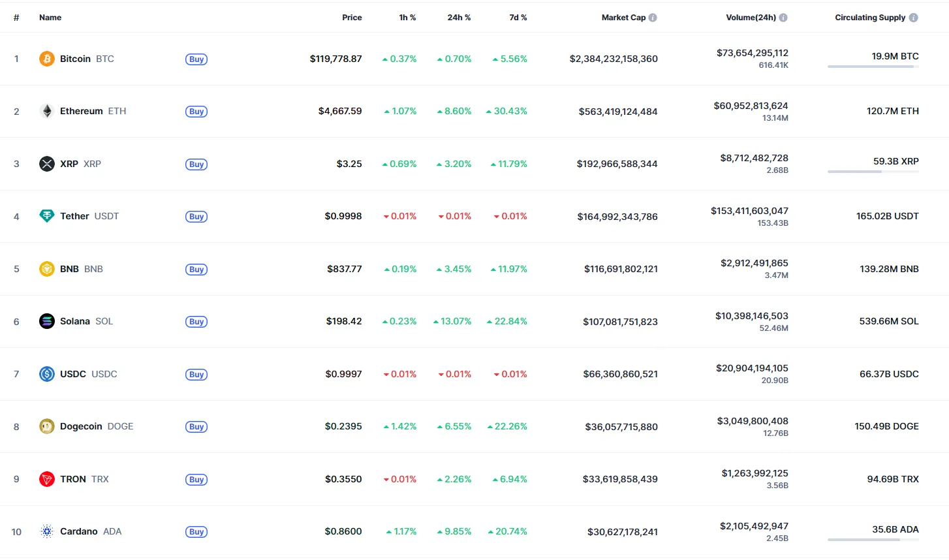Sort by 24h % change
Image resolution: width=949 pixels, height=560 pixels.
459,18
